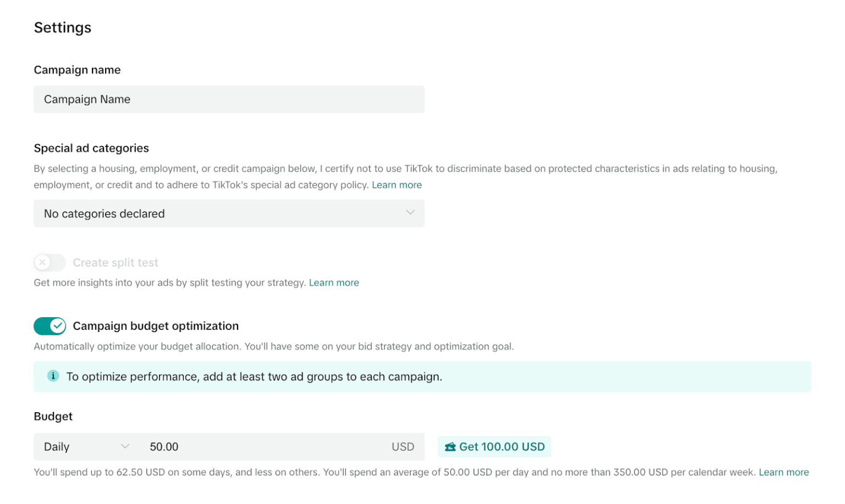The height and width of the screenshot is (504, 845).
Task: Open Learn more link under budget description
Action: [783, 473]
